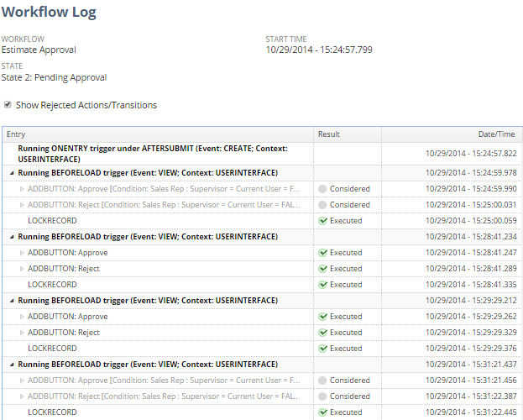Click green Executed checkmark at 15:29:29.329
Image resolution: width=523 pixels, height=420 pixels.
click(322, 333)
